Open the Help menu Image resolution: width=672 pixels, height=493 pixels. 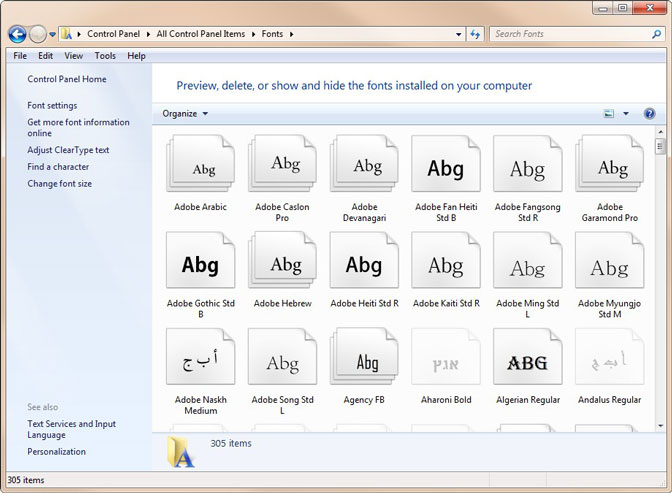(136, 56)
